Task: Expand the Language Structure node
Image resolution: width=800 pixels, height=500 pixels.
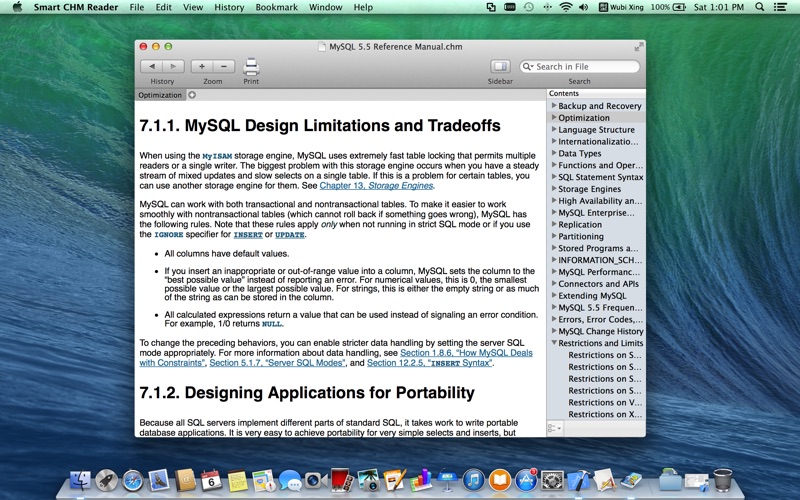Action: pyautogui.click(x=554, y=129)
